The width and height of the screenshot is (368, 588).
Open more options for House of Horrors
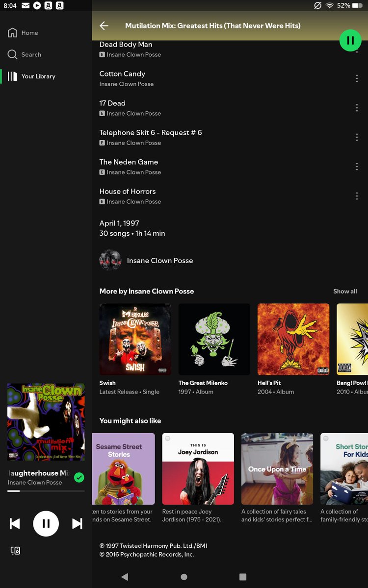click(x=357, y=196)
